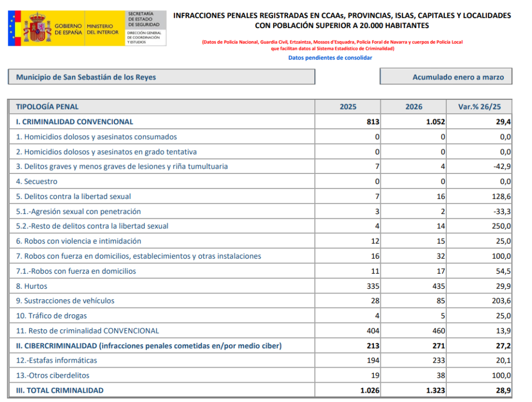
Task: Select '13.-Otros ciberdelitos' label
Action: click(x=52, y=375)
